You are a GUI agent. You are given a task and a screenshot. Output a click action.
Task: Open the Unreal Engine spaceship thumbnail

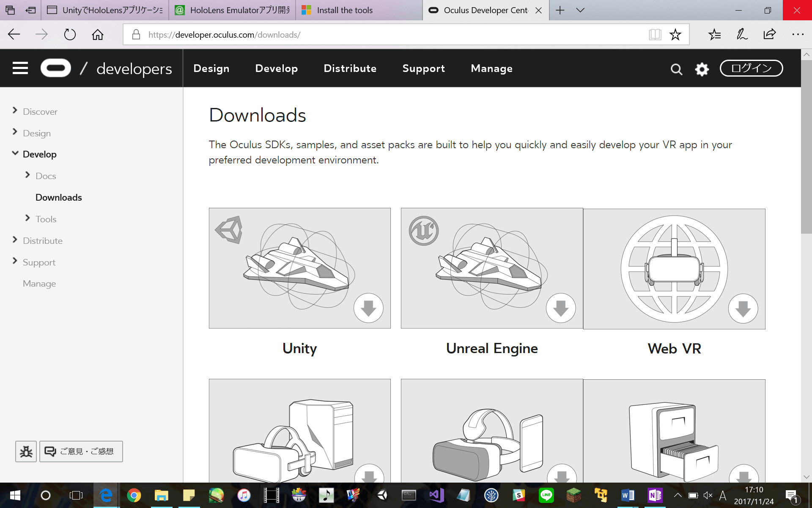coord(492,268)
